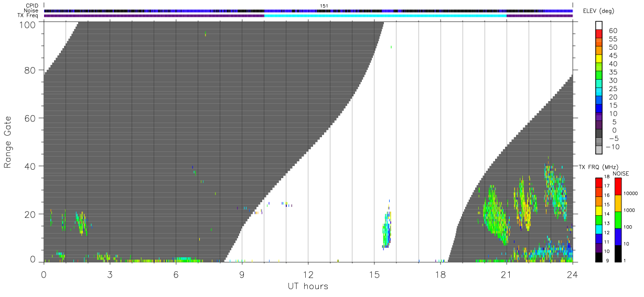
Task: Click the 60 label on elevation scale
Action: [613, 31]
